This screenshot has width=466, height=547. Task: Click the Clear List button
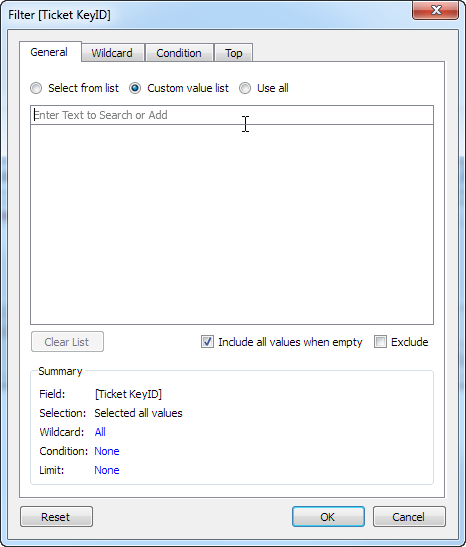(67, 342)
